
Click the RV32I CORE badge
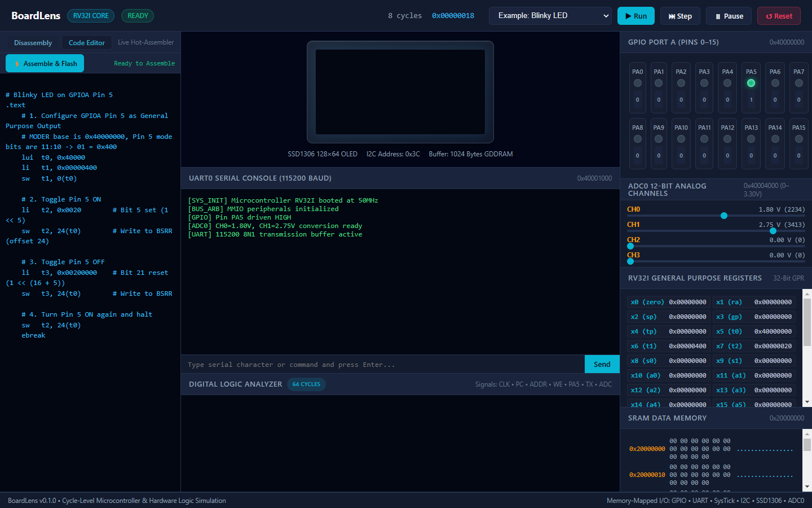tap(91, 16)
